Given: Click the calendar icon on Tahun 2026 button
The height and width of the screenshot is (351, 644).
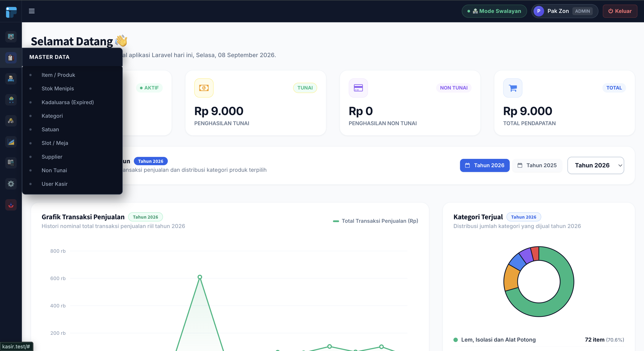Looking at the screenshot, I should pos(467,165).
